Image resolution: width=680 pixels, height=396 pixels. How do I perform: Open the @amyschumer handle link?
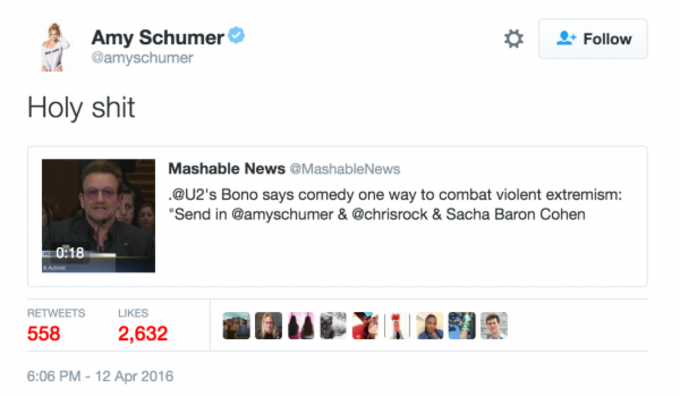point(142,58)
